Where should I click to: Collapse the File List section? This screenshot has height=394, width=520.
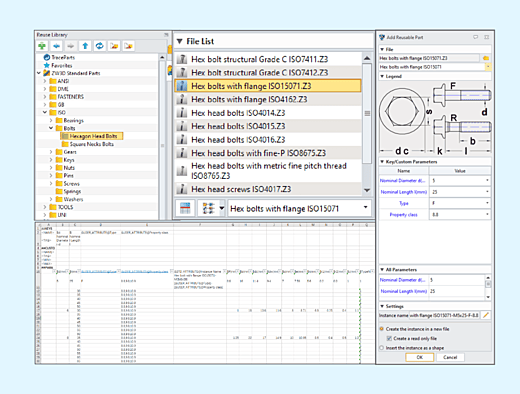click(180, 41)
